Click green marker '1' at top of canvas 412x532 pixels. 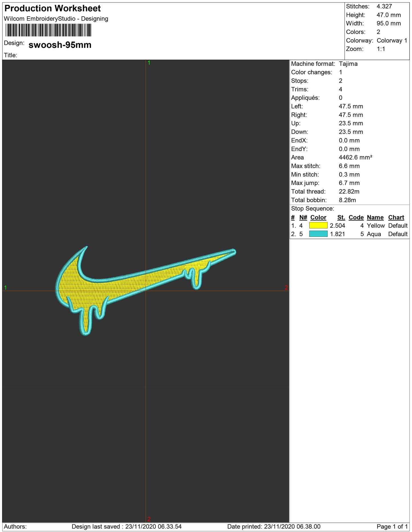(x=149, y=63)
